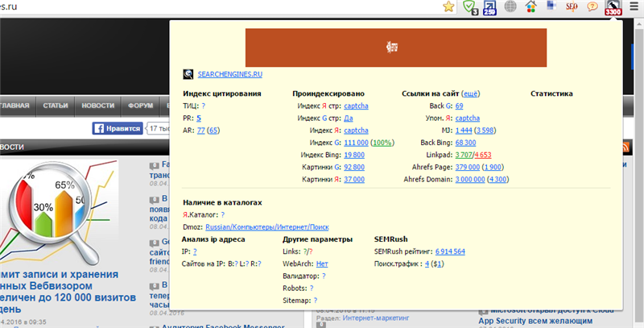644x328 pixels.
Task: Click captcha link in Индекс Я row
Action: point(356,131)
